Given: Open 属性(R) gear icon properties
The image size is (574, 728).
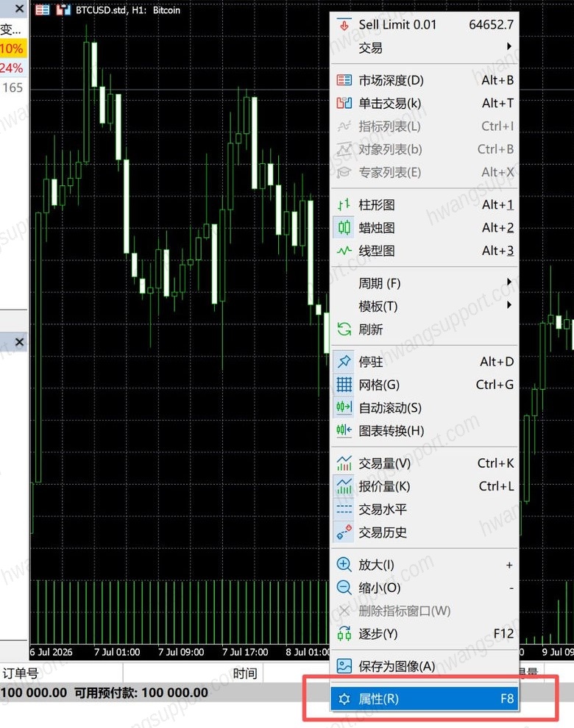Looking at the screenshot, I should tap(344, 699).
